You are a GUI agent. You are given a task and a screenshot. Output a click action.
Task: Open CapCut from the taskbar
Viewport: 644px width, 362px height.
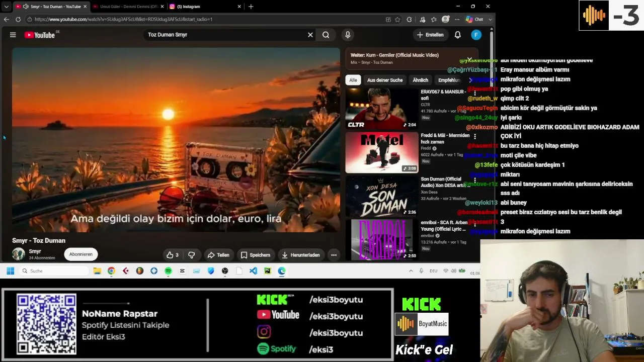click(182, 271)
